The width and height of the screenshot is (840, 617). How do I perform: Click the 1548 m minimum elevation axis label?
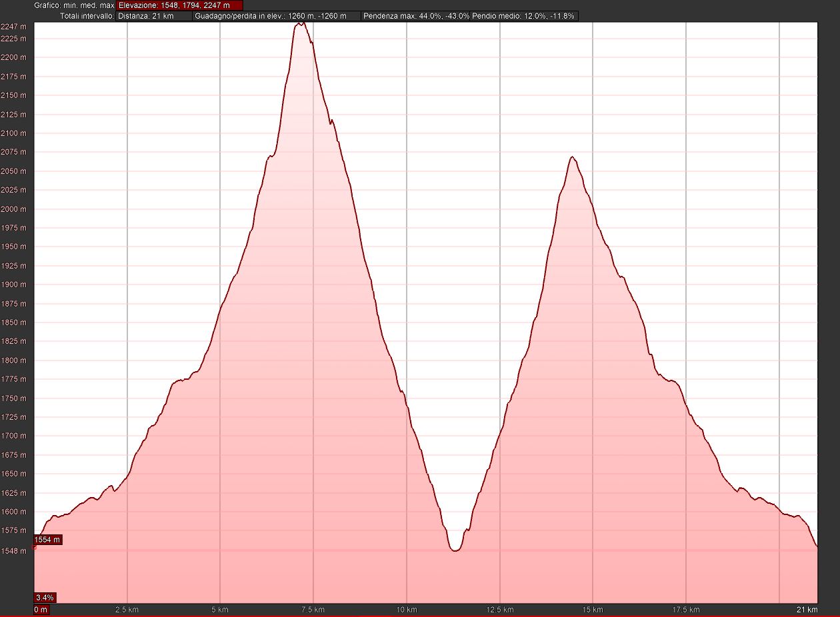[x=15, y=551]
